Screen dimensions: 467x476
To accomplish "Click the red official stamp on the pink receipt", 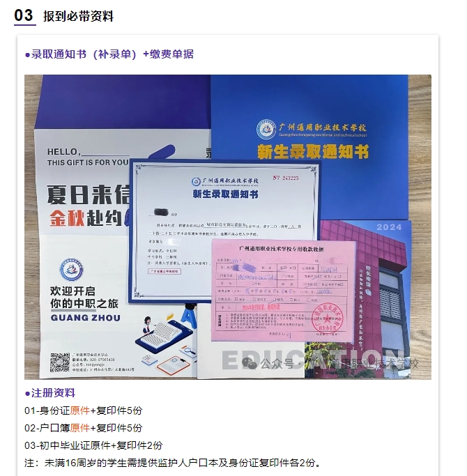I will pos(328,318).
